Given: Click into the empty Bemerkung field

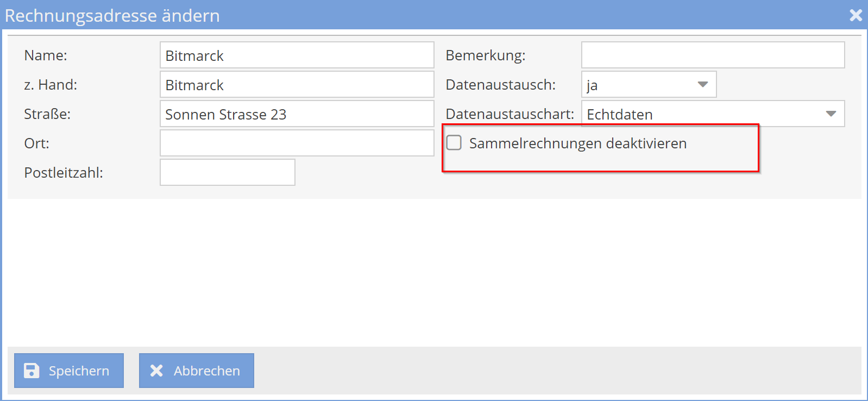Looking at the screenshot, I should (x=713, y=55).
